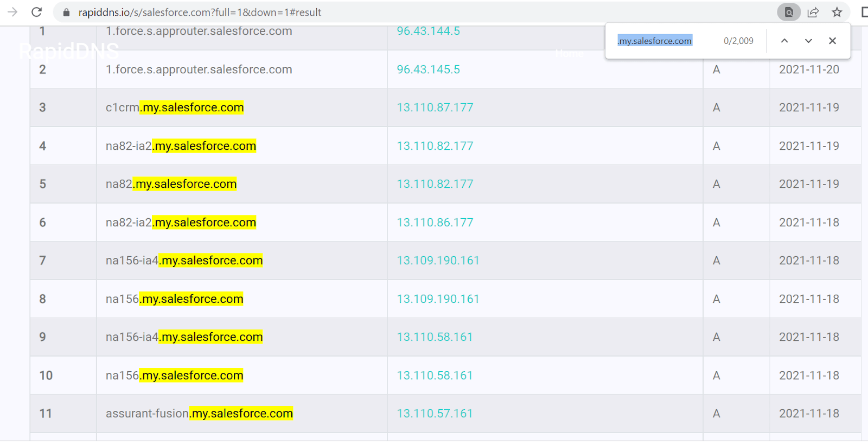
Task: Select na156.my.salesforce.com in row 10
Action: pos(174,376)
